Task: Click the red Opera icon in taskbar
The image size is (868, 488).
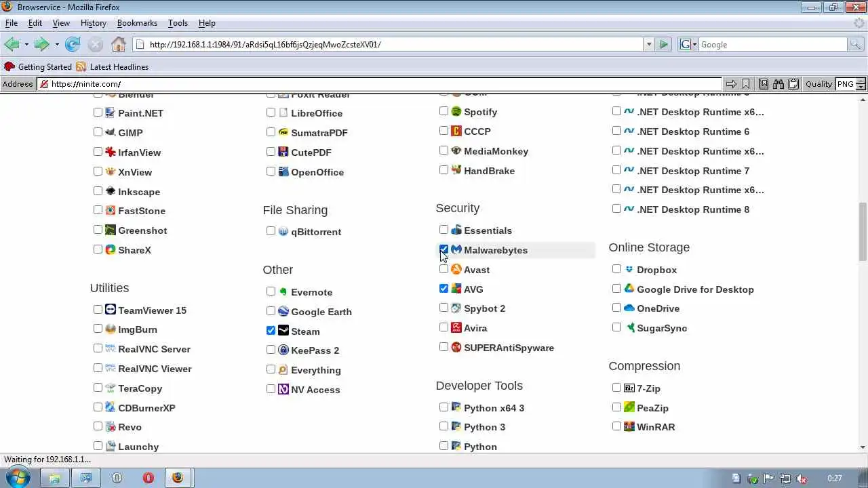Action: 148,478
